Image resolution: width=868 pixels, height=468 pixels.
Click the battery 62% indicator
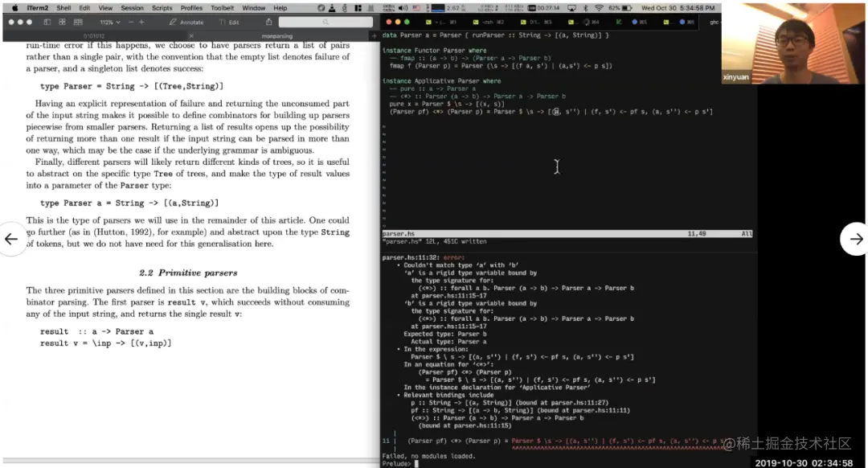click(620, 8)
